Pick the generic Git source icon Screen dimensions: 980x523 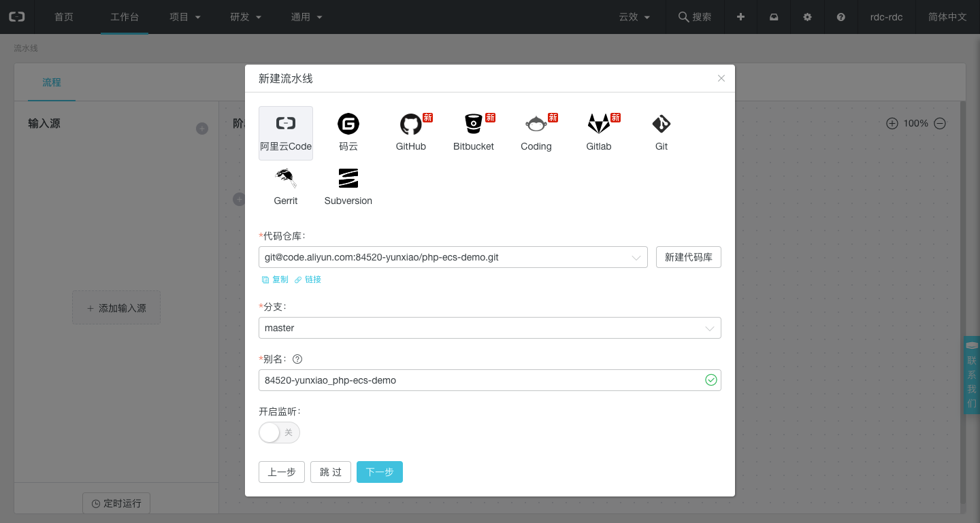click(x=661, y=133)
